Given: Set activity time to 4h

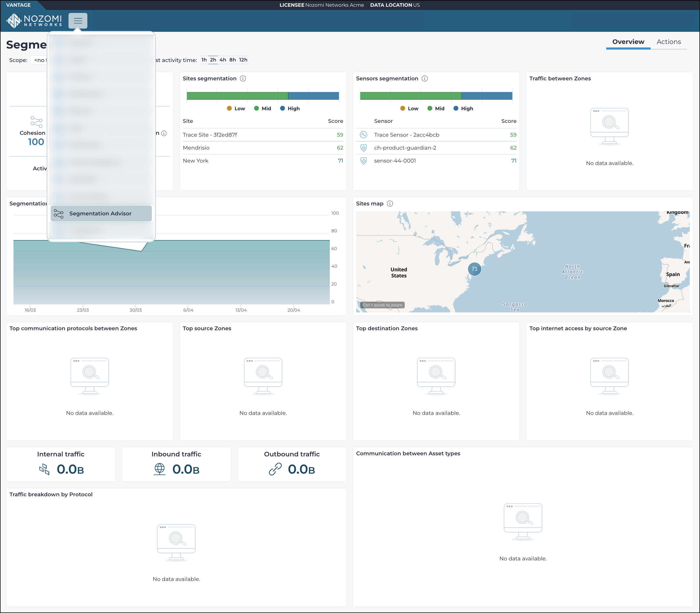Looking at the screenshot, I should coord(223,60).
